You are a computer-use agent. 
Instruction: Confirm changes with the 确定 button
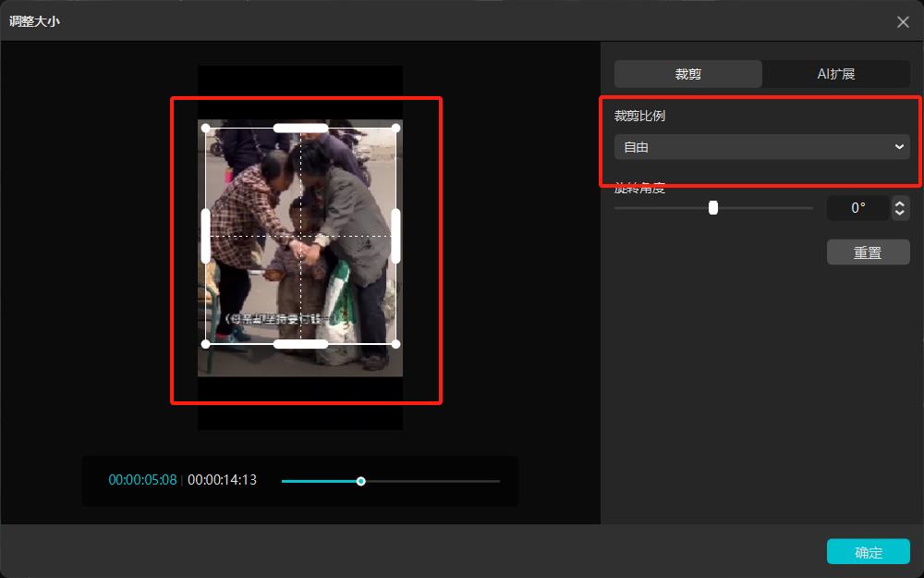[x=869, y=552]
